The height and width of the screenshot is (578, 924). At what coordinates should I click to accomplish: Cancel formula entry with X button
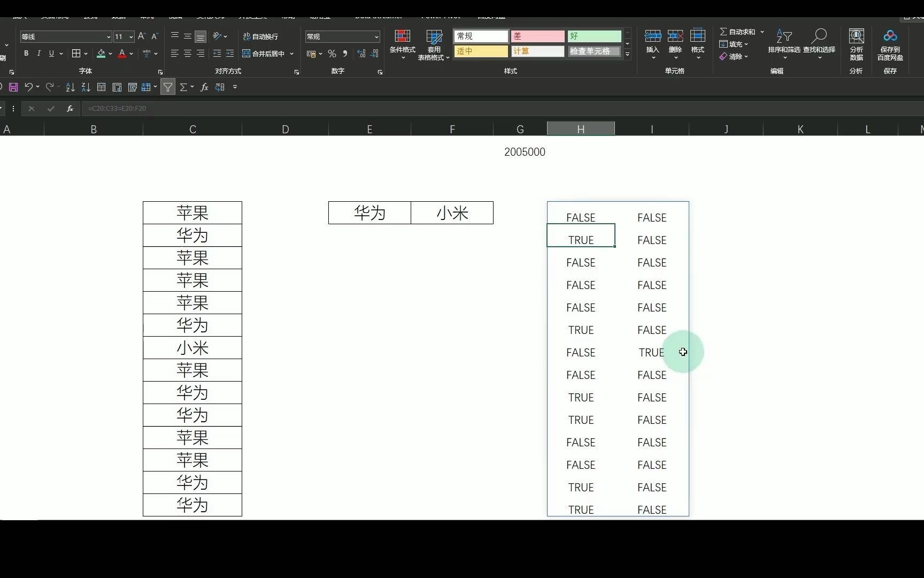click(32, 109)
